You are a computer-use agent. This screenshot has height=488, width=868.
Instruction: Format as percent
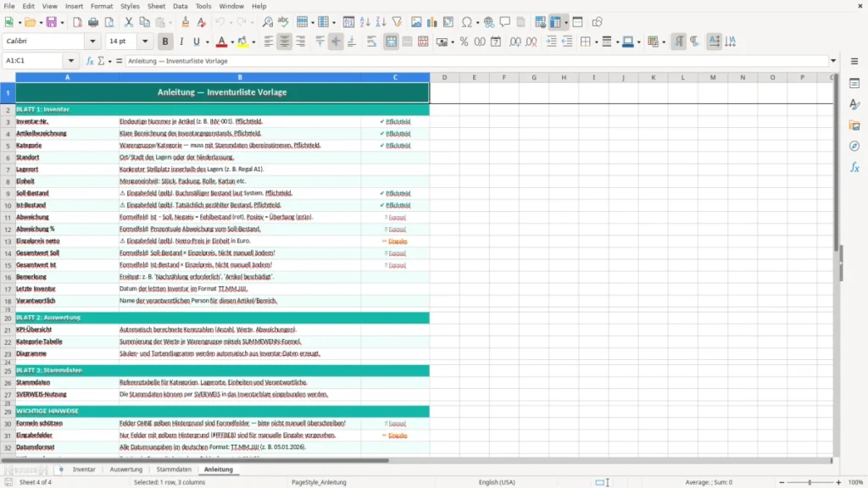pos(464,42)
